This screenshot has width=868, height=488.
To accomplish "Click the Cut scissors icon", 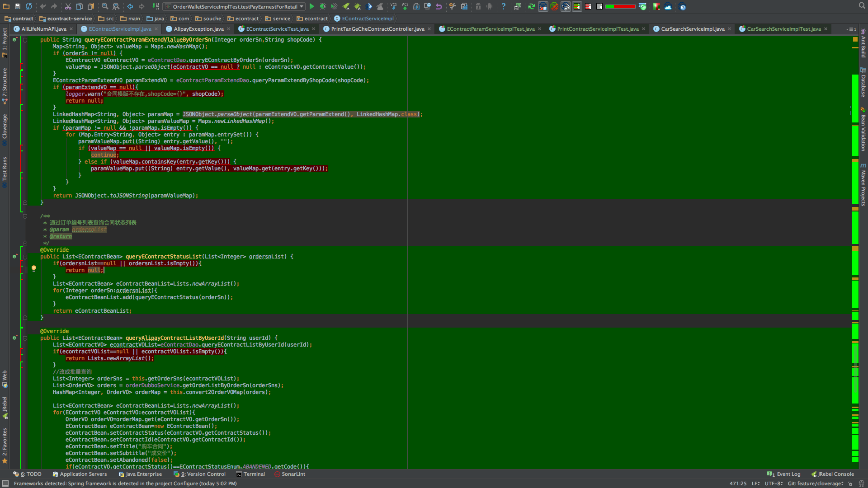I will [68, 6].
